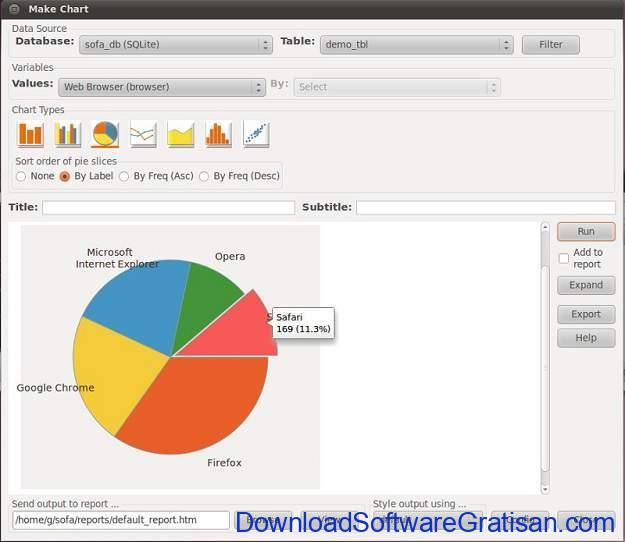Click into the Title input field
The width and height of the screenshot is (625, 542).
pyautogui.click(x=169, y=208)
